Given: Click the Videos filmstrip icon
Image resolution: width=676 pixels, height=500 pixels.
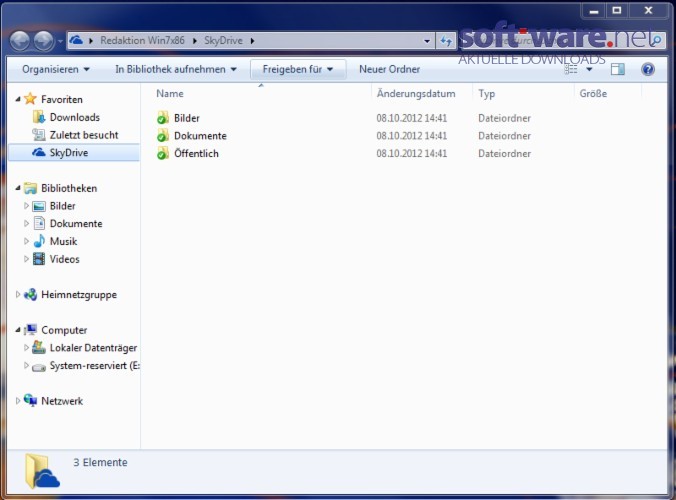Looking at the screenshot, I should (x=39, y=259).
